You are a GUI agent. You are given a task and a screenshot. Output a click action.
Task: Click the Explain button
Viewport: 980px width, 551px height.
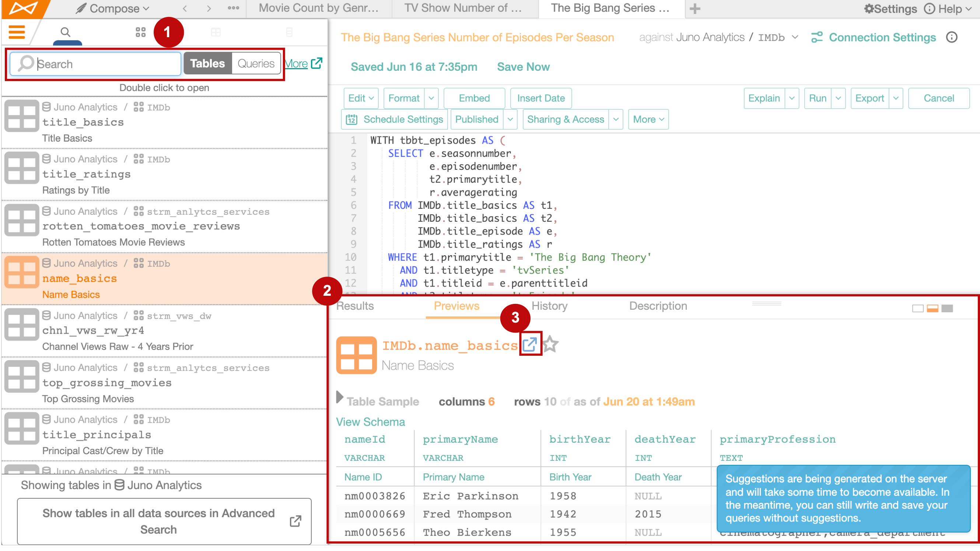click(x=764, y=98)
